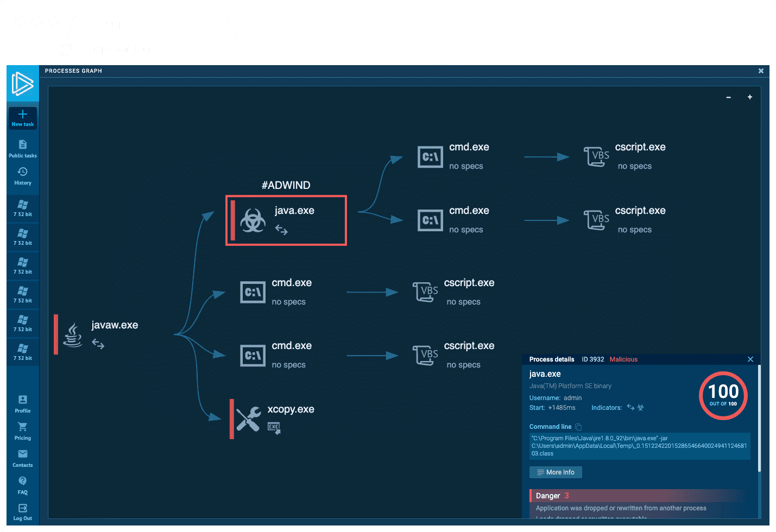This screenshot has height=532, width=776.
Task: Open the FAQ help icon
Action: tap(23, 482)
